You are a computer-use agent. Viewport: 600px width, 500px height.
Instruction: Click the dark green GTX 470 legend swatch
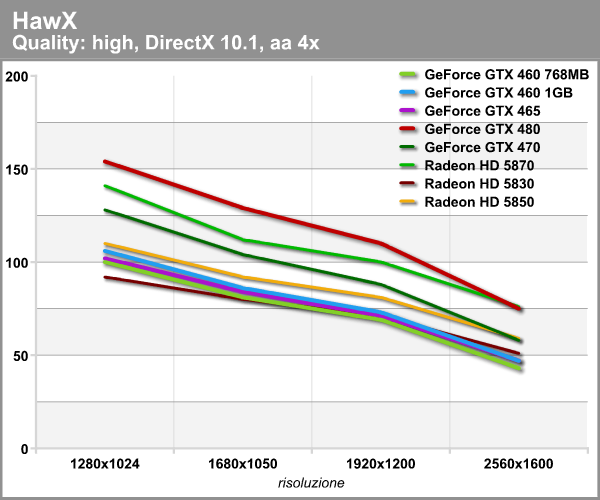click(408, 147)
